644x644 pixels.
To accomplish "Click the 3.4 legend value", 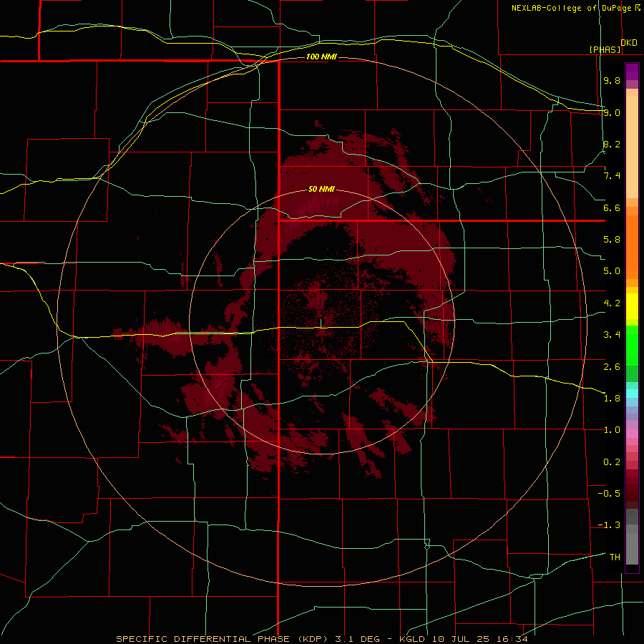I will (612, 335).
